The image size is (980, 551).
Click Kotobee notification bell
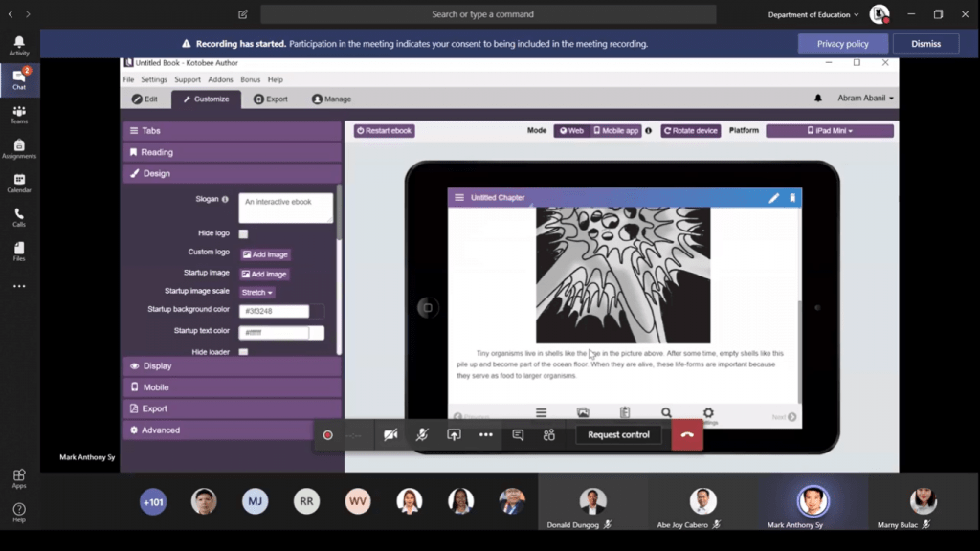(817, 99)
